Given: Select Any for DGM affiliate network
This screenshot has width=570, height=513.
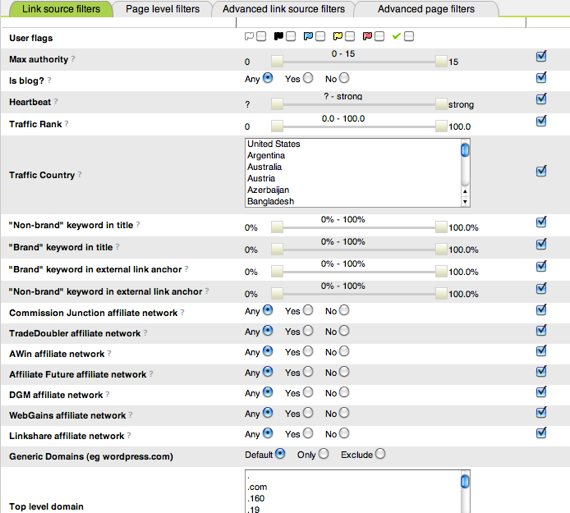Looking at the screenshot, I should [268, 392].
